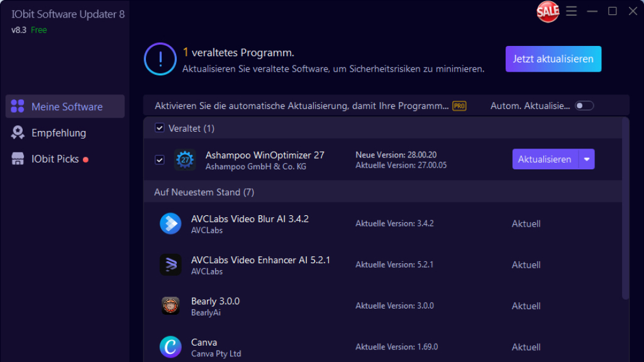Click the IObit Software Updater 8 title
644x362 pixels.
(68, 14)
